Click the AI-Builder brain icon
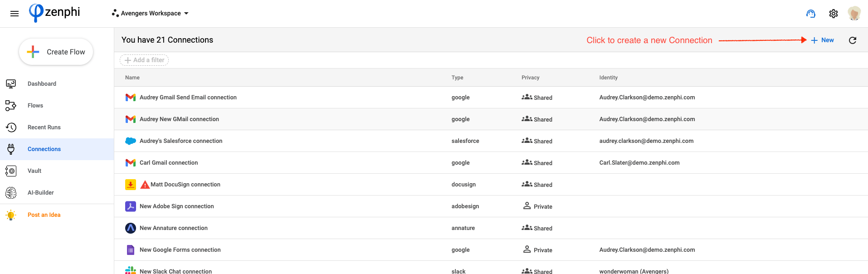The image size is (868, 274). pos(11,192)
